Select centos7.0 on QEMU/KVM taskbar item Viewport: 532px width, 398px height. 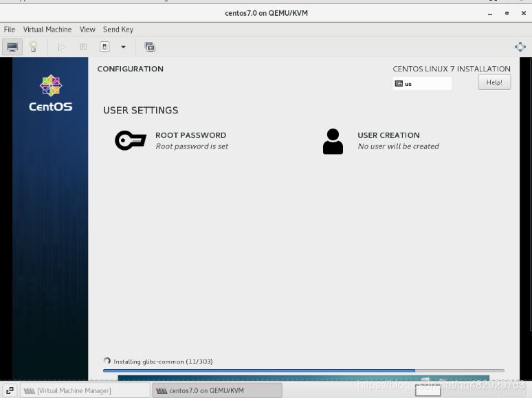217,390
